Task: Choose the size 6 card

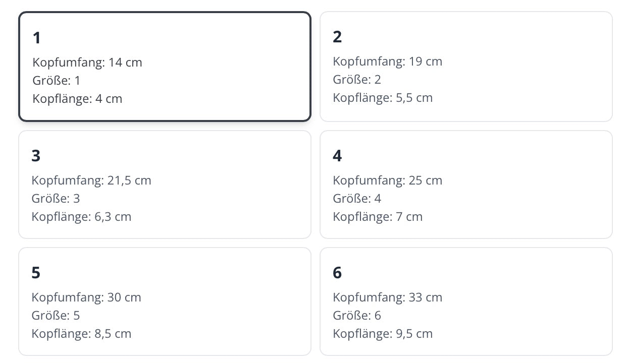Action: click(x=465, y=301)
